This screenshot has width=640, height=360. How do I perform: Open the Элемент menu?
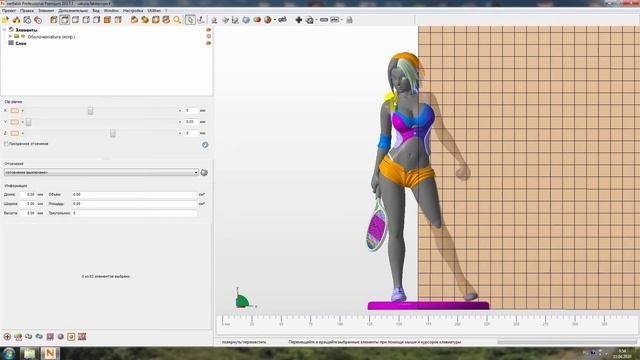(x=46, y=11)
